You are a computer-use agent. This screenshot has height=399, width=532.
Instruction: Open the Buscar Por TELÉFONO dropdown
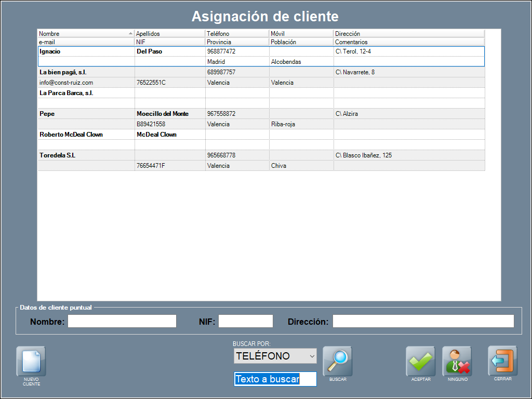click(275, 356)
